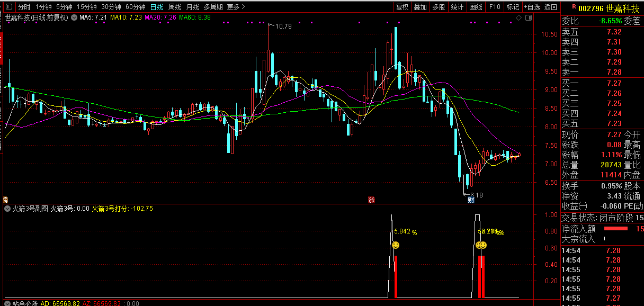The width and height of the screenshot is (644, 306).
Task: Click the 涨 marker icon on chart bottom
Action: (x=371, y=200)
